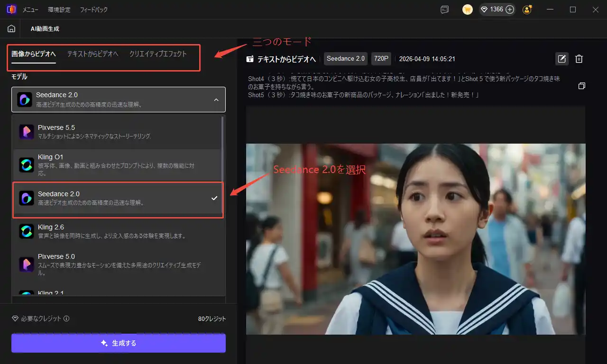Click the generated schoolgirl video preview
Screen dimensions: 607x364
tap(415, 239)
